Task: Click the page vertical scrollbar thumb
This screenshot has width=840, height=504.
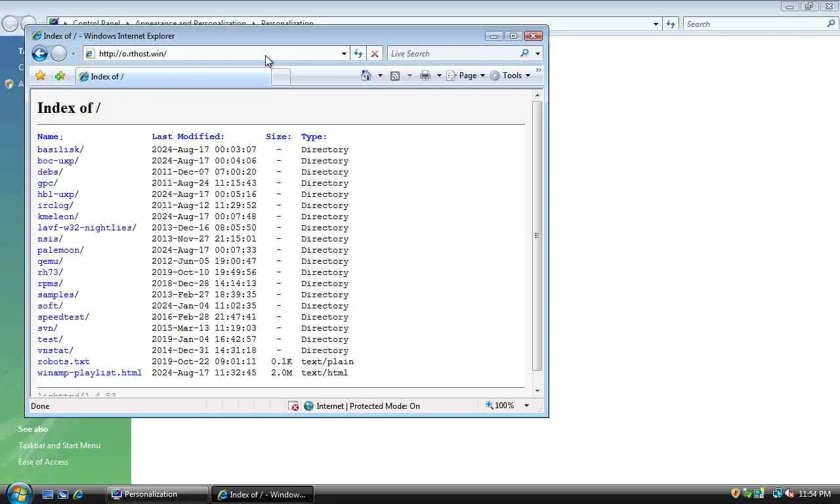Action: [x=537, y=236]
